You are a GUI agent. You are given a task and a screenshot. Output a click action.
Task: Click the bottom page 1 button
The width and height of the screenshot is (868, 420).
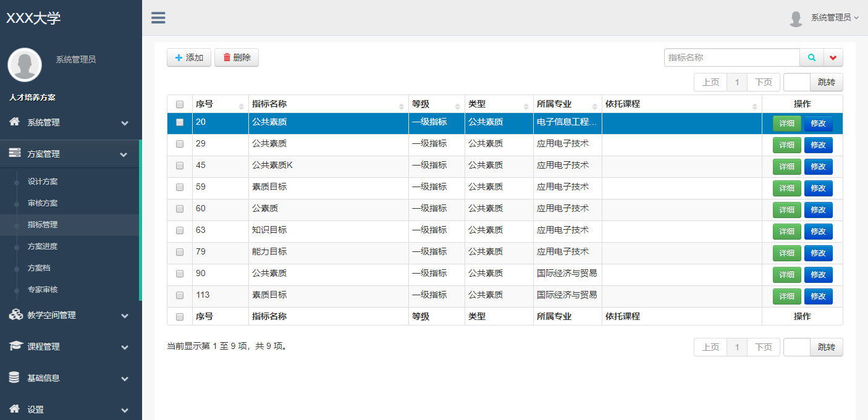pyautogui.click(x=737, y=347)
